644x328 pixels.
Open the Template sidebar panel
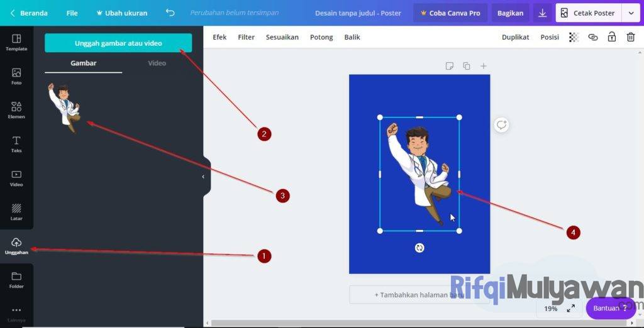coord(16,43)
